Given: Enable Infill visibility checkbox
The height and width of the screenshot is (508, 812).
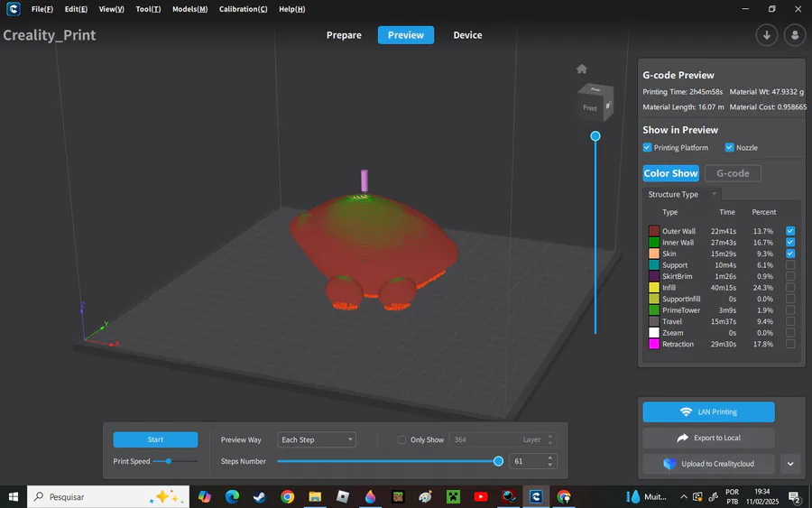Looking at the screenshot, I should click(x=790, y=288).
